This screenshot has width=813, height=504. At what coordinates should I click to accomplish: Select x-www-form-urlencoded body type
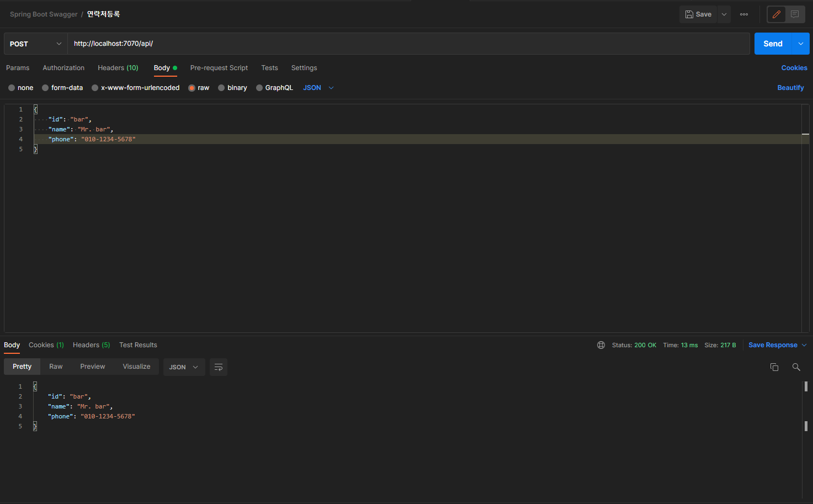pyautogui.click(x=136, y=88)
